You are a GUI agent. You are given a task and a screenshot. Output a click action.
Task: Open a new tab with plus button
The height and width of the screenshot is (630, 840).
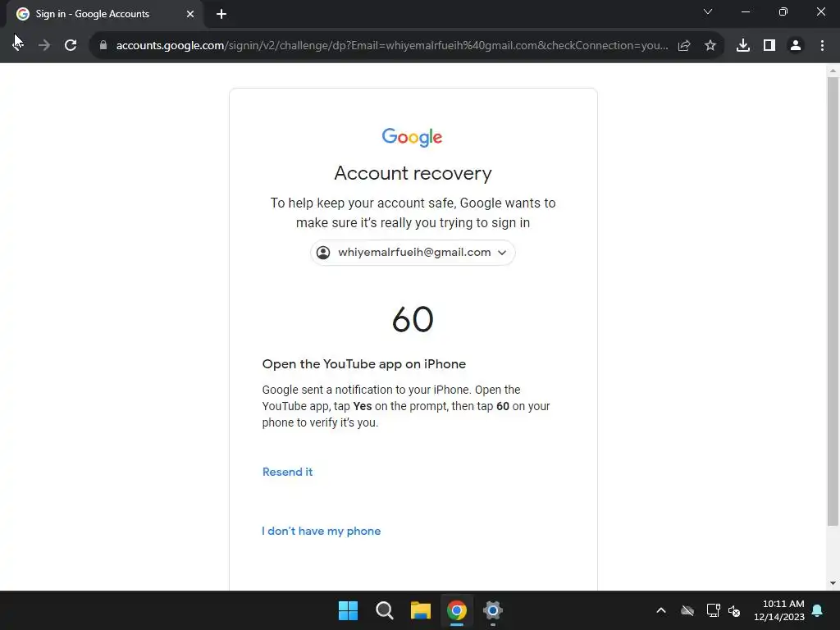point(221,14)
